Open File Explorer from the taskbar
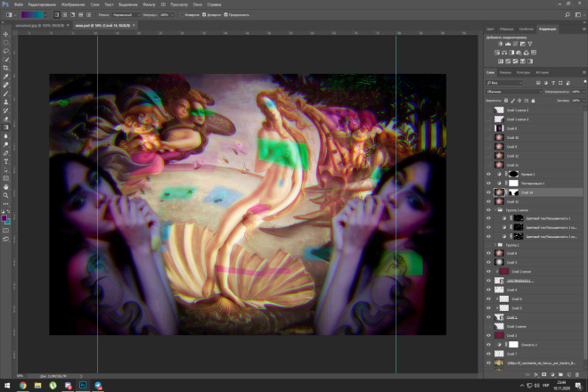Screen dimensions: 588x392 click(38, 385)
